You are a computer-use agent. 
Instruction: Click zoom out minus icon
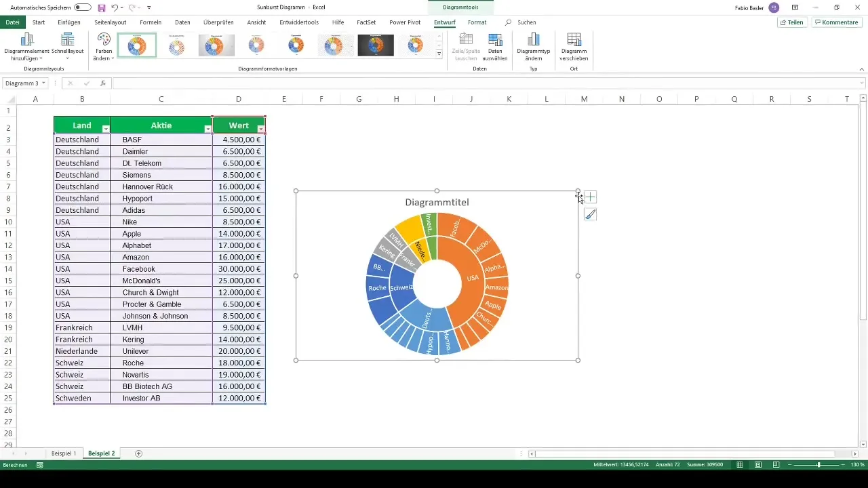[x=790, y=465]
